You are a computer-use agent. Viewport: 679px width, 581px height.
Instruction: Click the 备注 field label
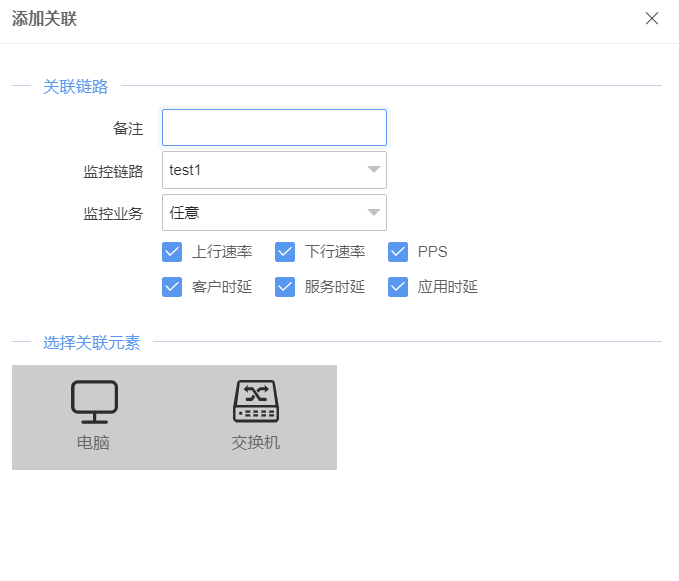click(128, 129)
